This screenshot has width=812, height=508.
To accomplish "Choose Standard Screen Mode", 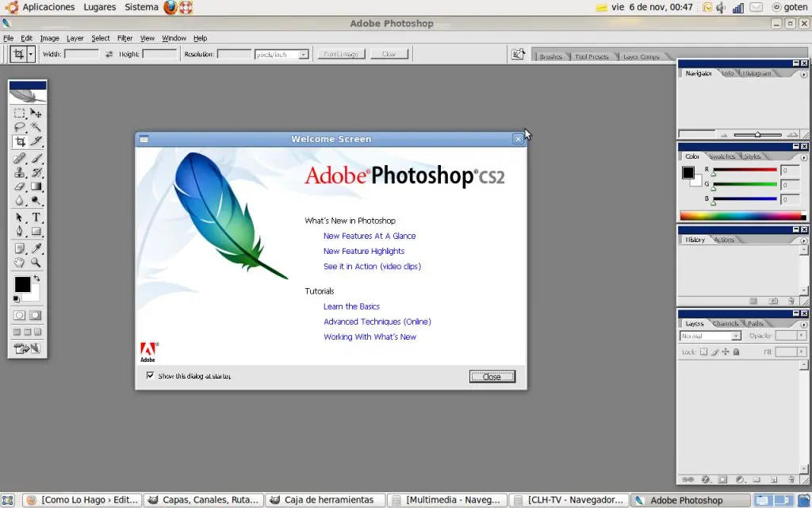I will point(17,332).
